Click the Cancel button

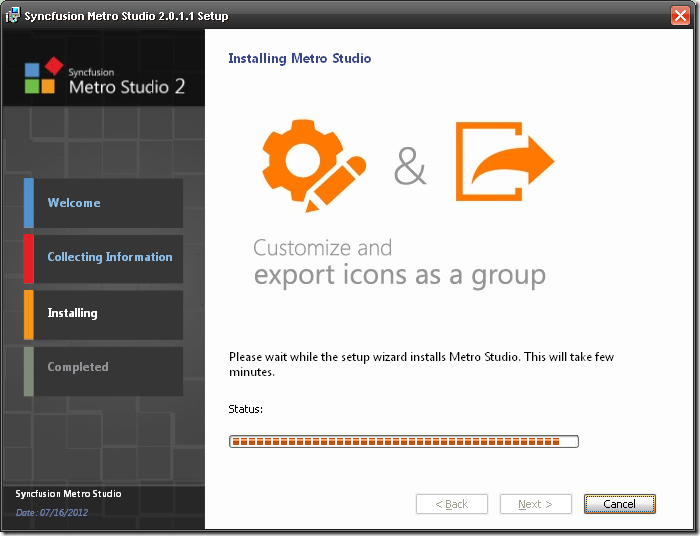620,504
